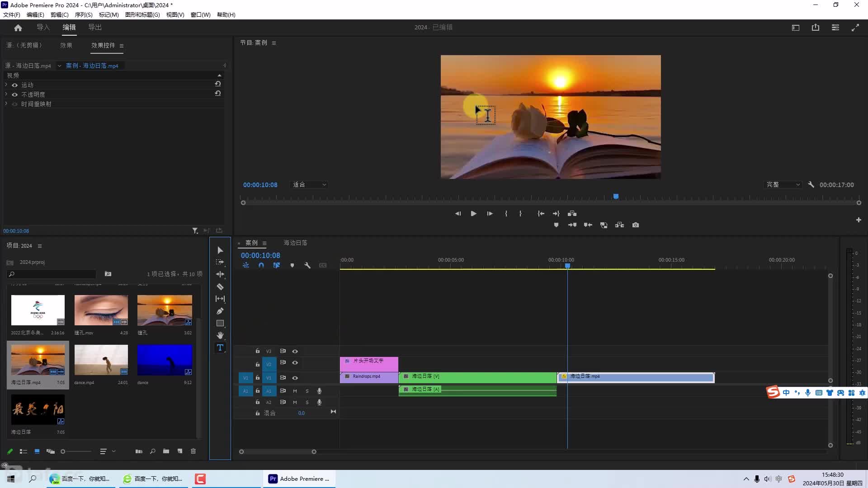Open source clip dropdown arrow
The width and height of the screenshot is (868, 488).
pos(59,66)
